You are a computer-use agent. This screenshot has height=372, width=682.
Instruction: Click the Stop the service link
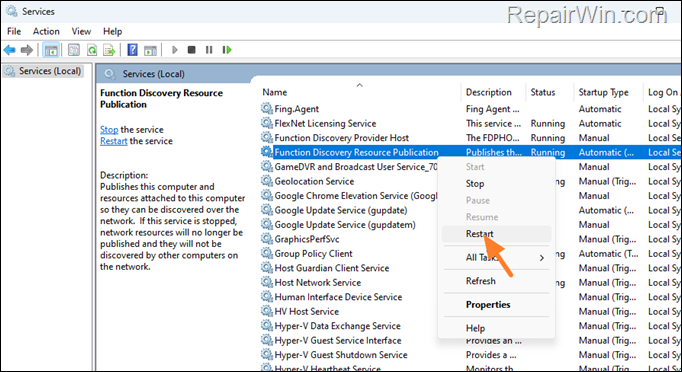click(109, 130)
